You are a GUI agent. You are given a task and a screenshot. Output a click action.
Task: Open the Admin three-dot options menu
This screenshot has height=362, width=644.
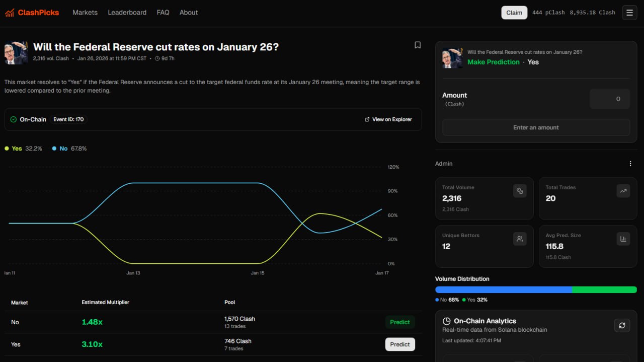(x=630, y=164)
